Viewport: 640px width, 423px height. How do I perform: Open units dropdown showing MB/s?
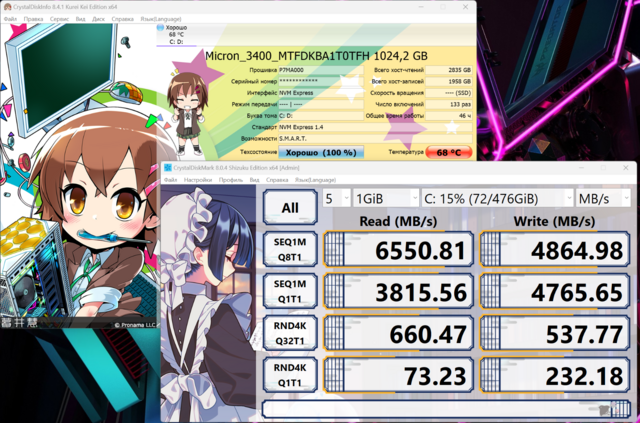click(x=603, y=198)
